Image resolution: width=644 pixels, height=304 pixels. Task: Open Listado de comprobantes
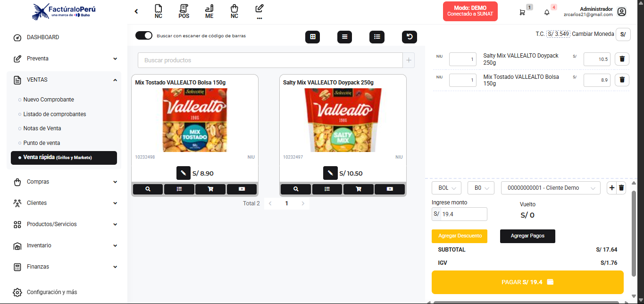(x=55, y=114)
